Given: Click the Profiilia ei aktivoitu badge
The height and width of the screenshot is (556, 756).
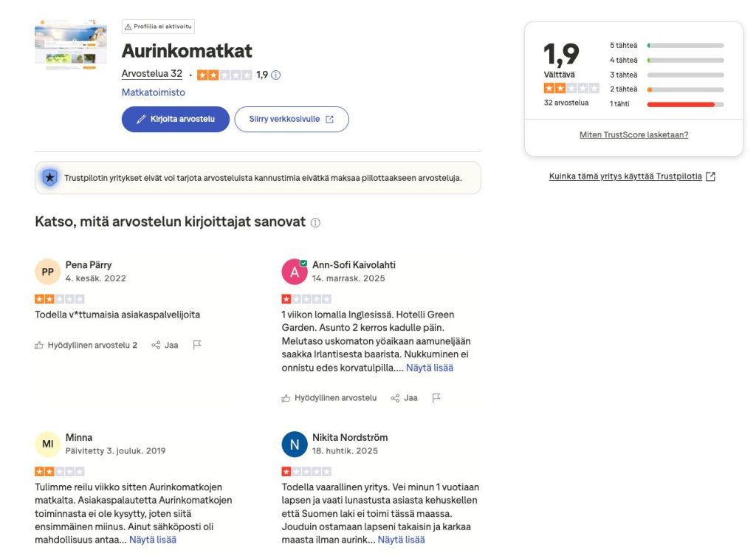Looking at the screenshot, I should [x=158, y=26].
